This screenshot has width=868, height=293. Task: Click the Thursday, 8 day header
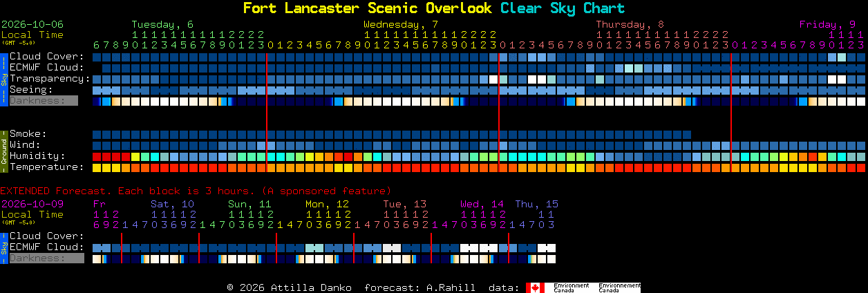tap(630, 24)
